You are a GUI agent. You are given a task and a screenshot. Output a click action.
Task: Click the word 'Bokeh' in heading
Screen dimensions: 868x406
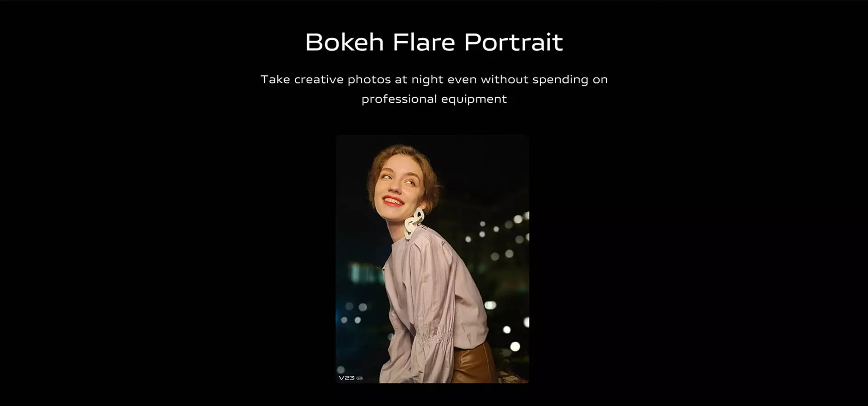point(344,42)
